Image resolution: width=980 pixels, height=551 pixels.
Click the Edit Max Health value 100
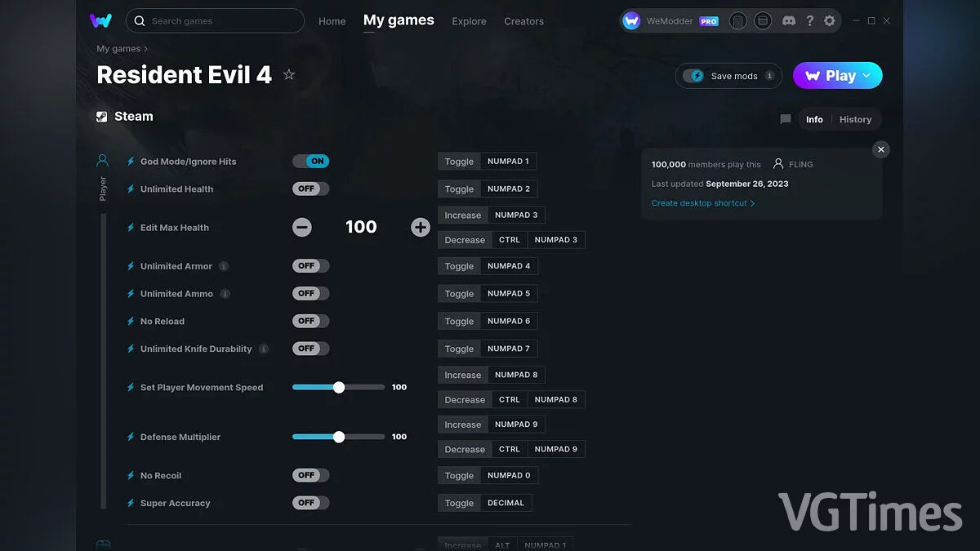click(x=361, y=227)
